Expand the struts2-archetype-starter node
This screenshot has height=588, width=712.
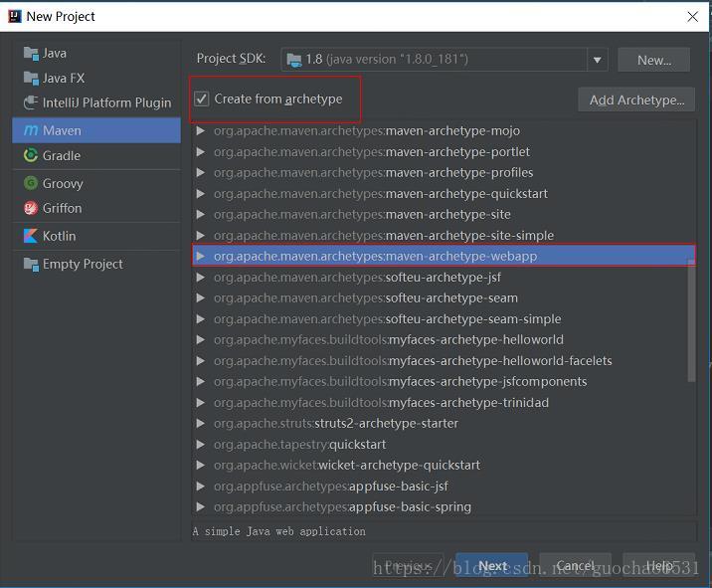pos(200,424)
